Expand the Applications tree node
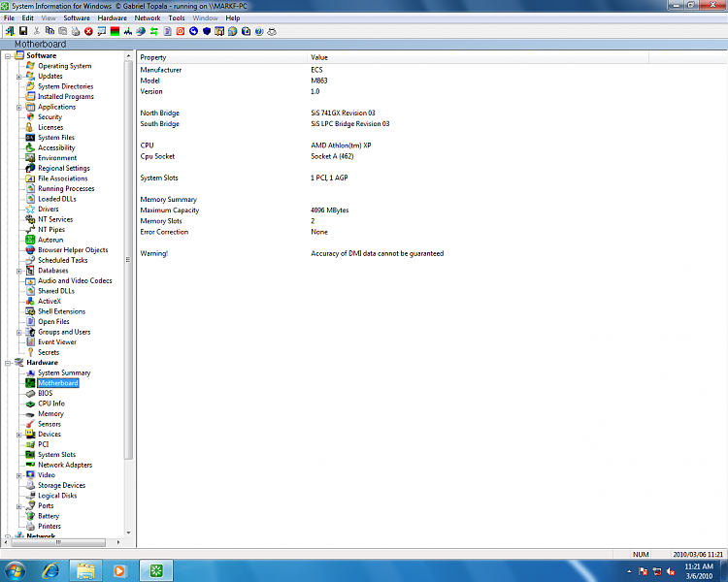728x582 pixels. [19, 108]
